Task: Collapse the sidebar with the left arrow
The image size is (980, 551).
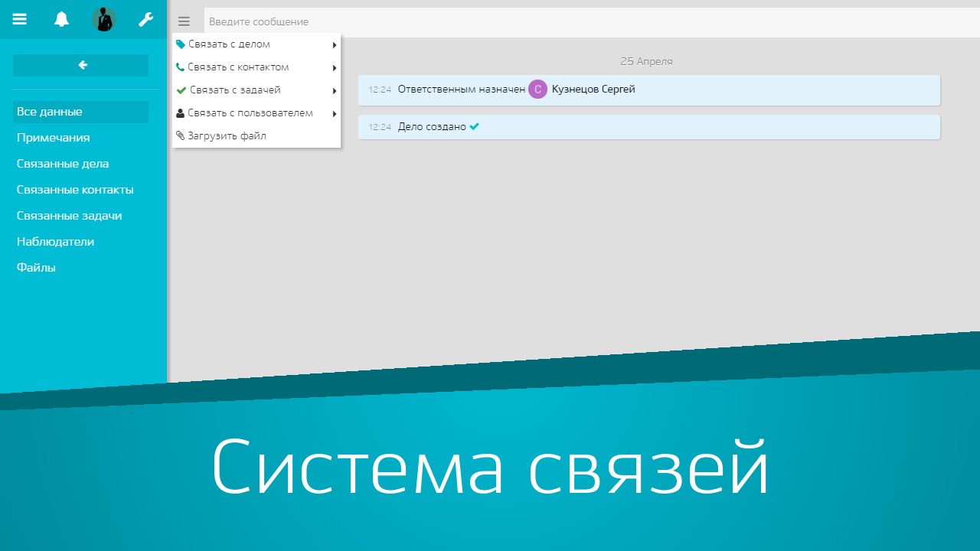Action: [81, 65]
